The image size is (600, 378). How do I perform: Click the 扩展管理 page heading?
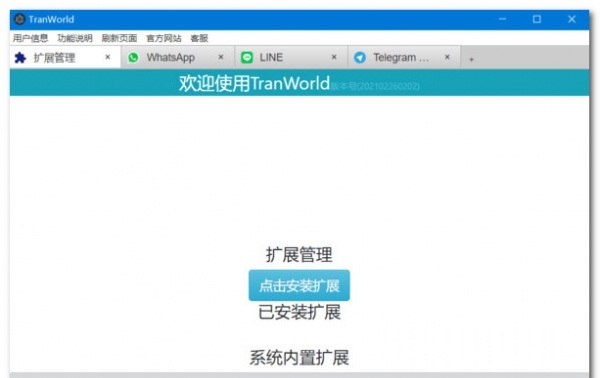click(x=299, y=255)
